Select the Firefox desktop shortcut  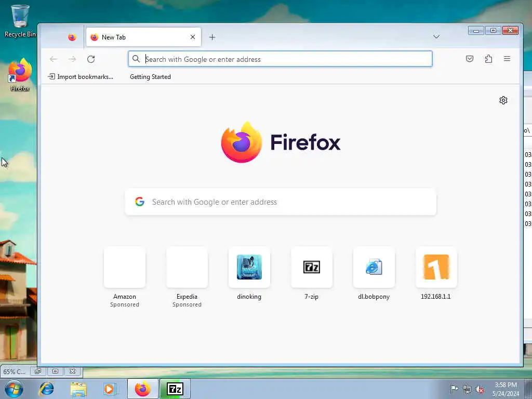[x=20, y=75]
